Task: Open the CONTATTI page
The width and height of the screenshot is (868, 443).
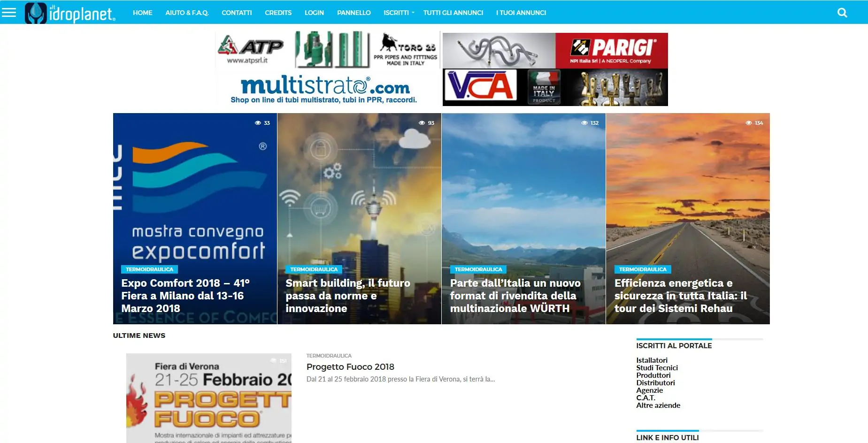Action: pyautogui.click(x=237, y=13)
